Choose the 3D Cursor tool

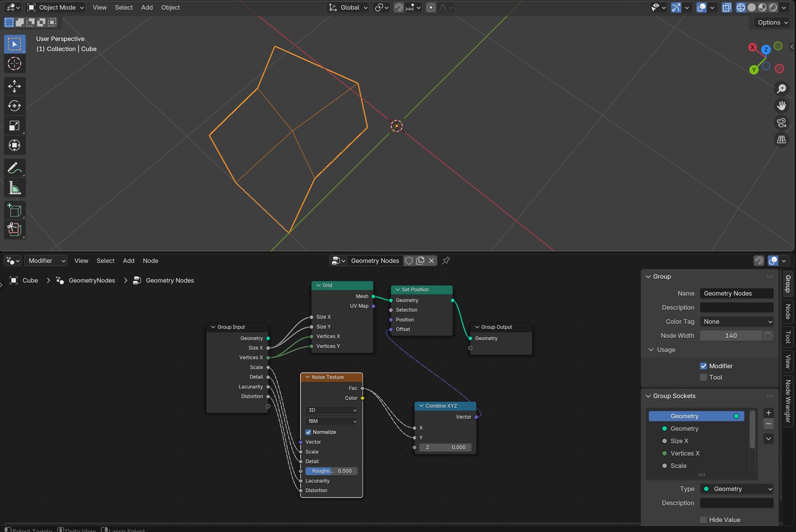click(x=14, y=64)
